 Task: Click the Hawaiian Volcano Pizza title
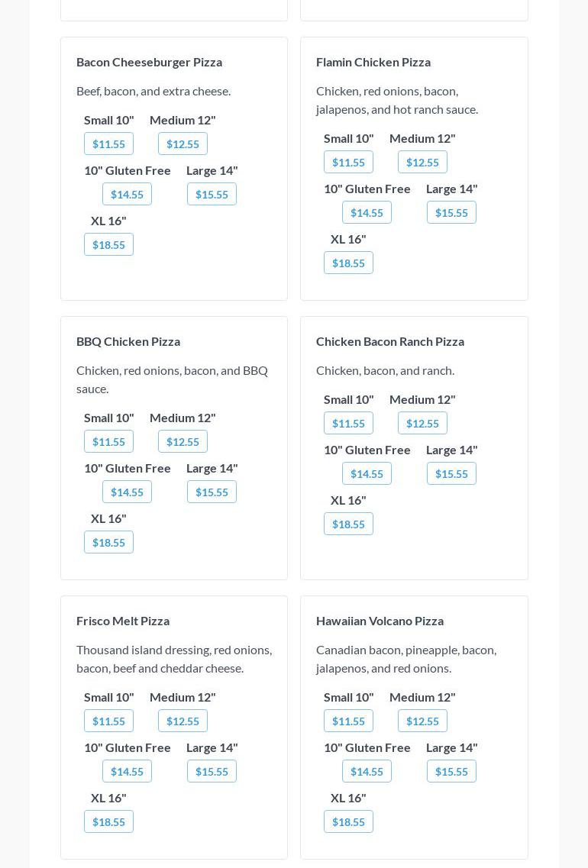coord(380,621)
